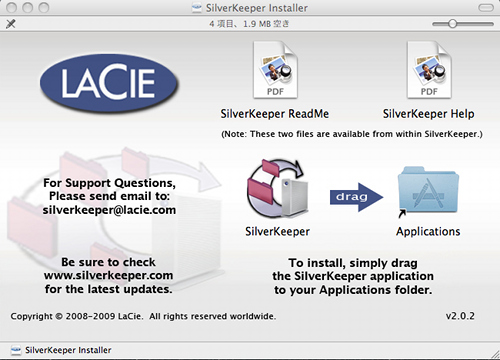Select the Applications folder alias icon

coord(428,191)
